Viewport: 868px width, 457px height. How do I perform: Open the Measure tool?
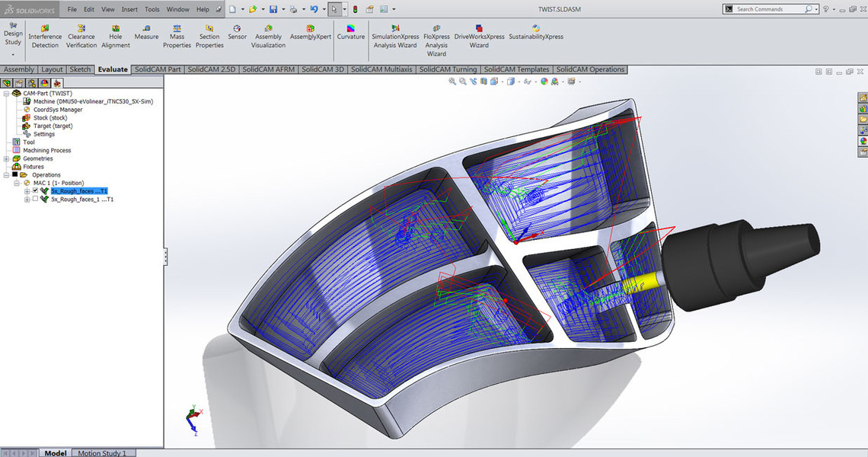click(x=146, y=35)
